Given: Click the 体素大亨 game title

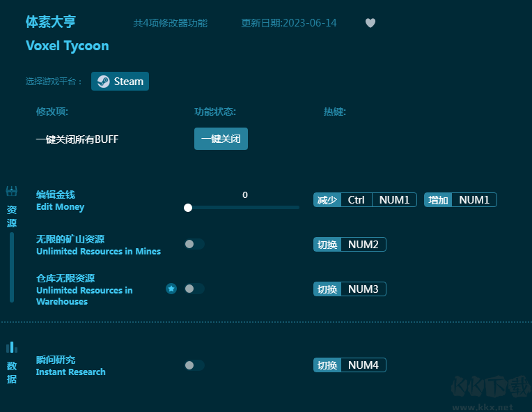Looking at the screenshot, I should click(x=51, y=22).
